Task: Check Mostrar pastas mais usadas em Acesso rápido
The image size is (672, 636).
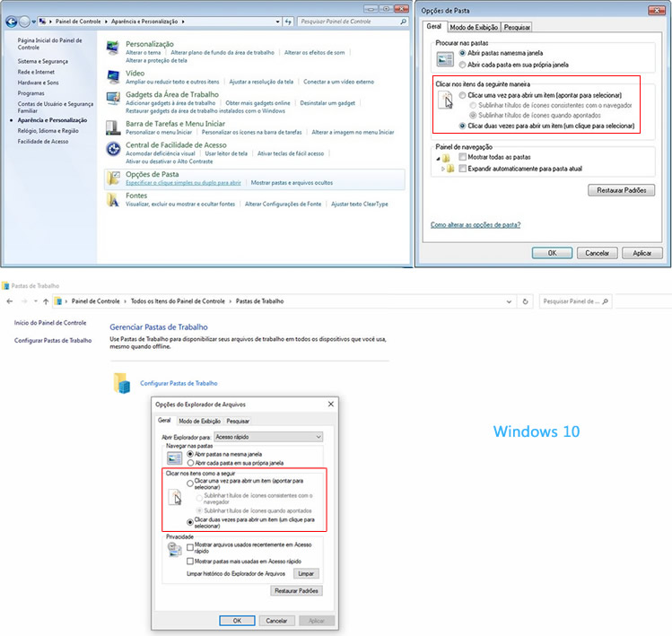Action: point(190,561)
